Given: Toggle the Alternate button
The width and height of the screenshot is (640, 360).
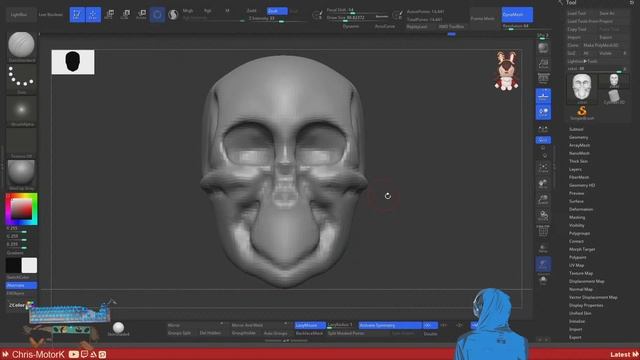Looking at the screenshot, I should pyautogui.click(x=21, y=285).
